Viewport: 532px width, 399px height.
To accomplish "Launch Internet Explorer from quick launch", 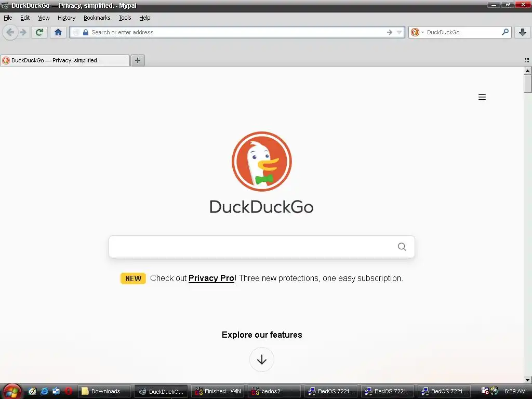I will (44, 391).
